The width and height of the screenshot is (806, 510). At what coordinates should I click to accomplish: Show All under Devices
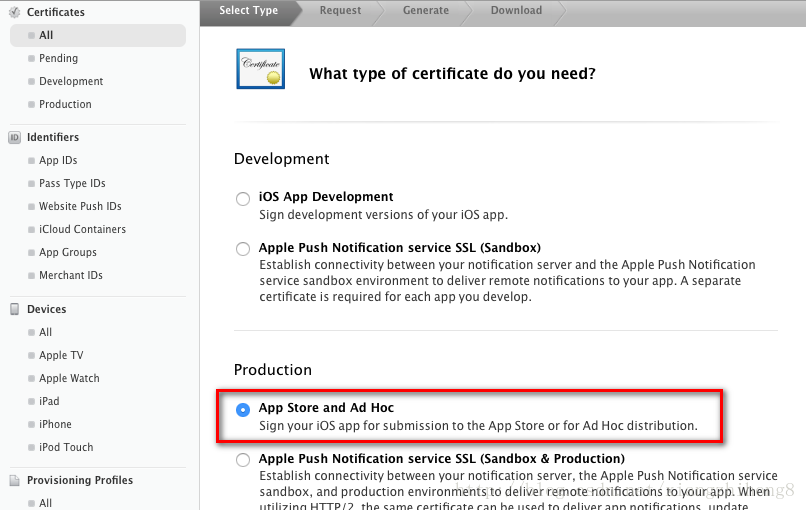46,332
